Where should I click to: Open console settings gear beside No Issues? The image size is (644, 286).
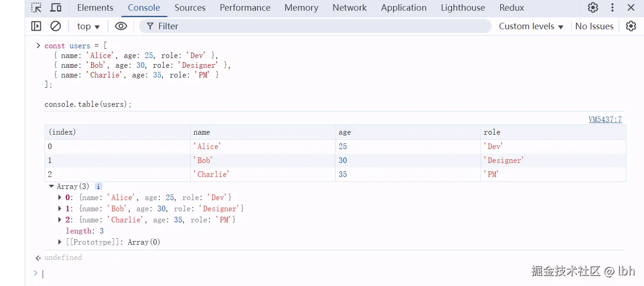click(631, 26)
